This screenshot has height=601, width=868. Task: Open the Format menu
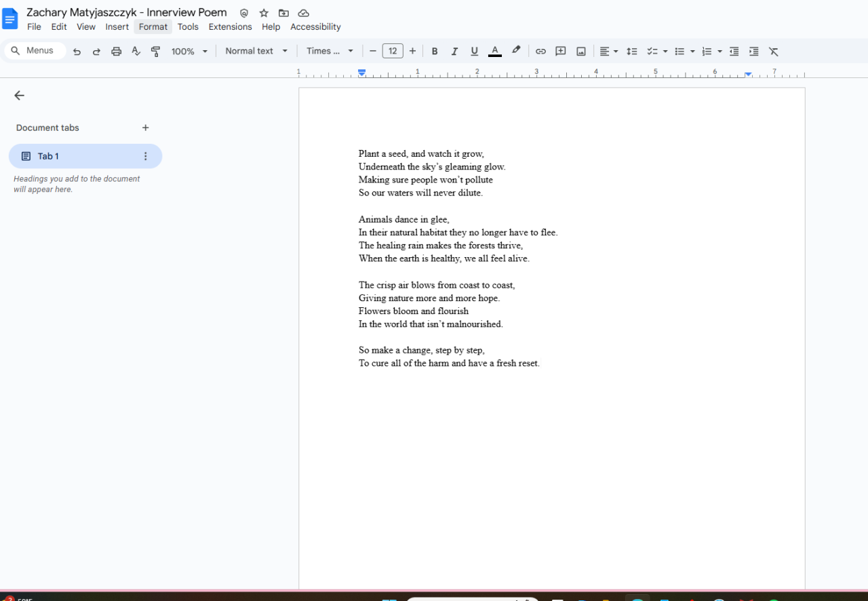coord(153,27)
